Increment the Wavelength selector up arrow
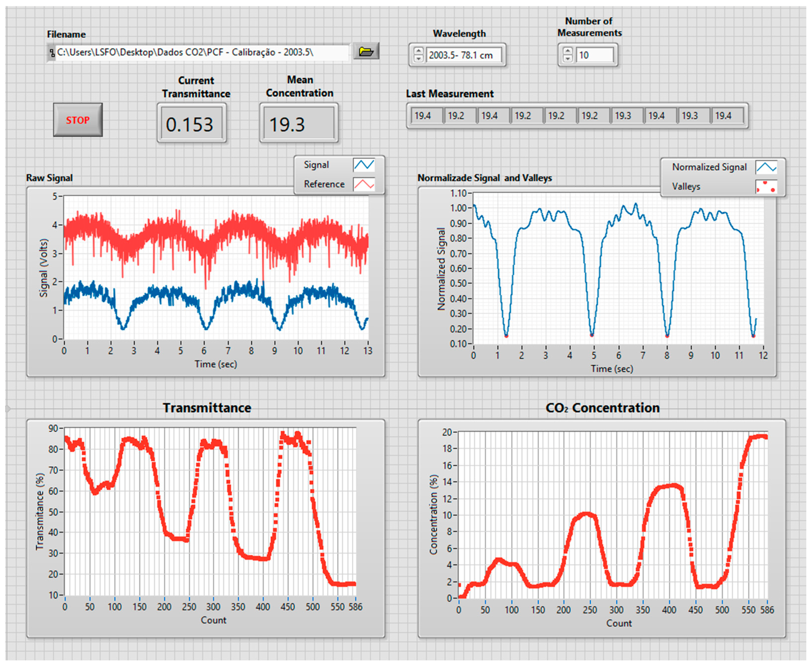This screenshot has width=812, height=664. pos(419,51)
